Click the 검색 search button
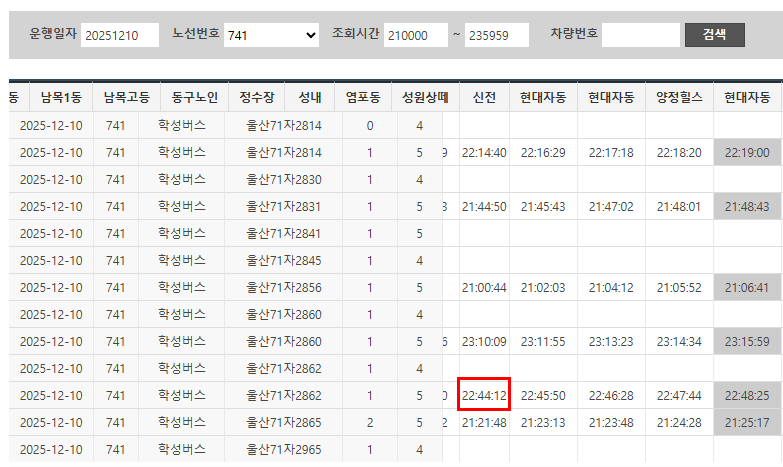 click(714, 34)
